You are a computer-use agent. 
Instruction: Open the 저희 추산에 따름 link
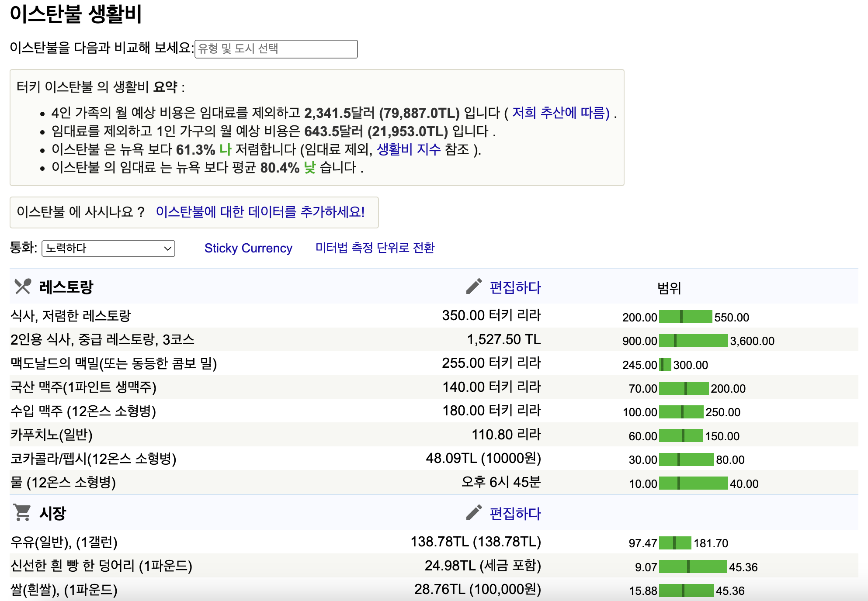click(561, 113)
